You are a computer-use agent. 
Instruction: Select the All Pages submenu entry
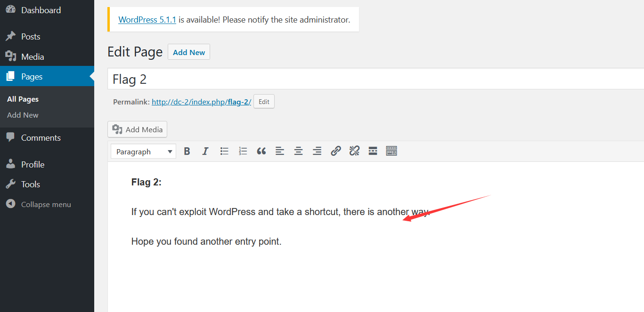tap(23, 99)
